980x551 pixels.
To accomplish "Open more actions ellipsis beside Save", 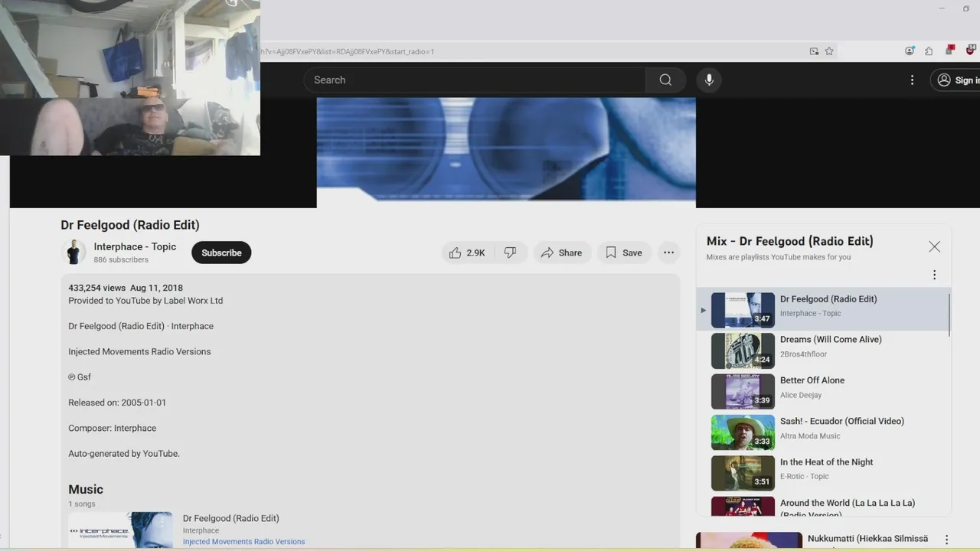I will pos(668,253).
